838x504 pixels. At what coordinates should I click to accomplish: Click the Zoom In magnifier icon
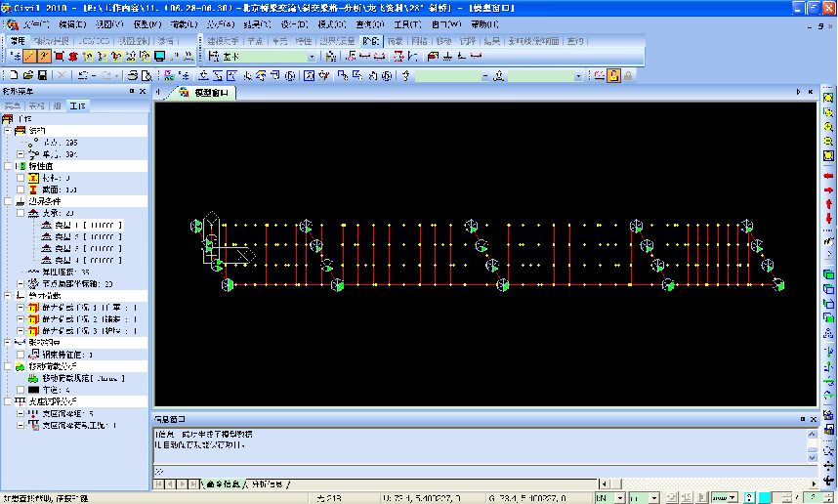click(828, 127)
